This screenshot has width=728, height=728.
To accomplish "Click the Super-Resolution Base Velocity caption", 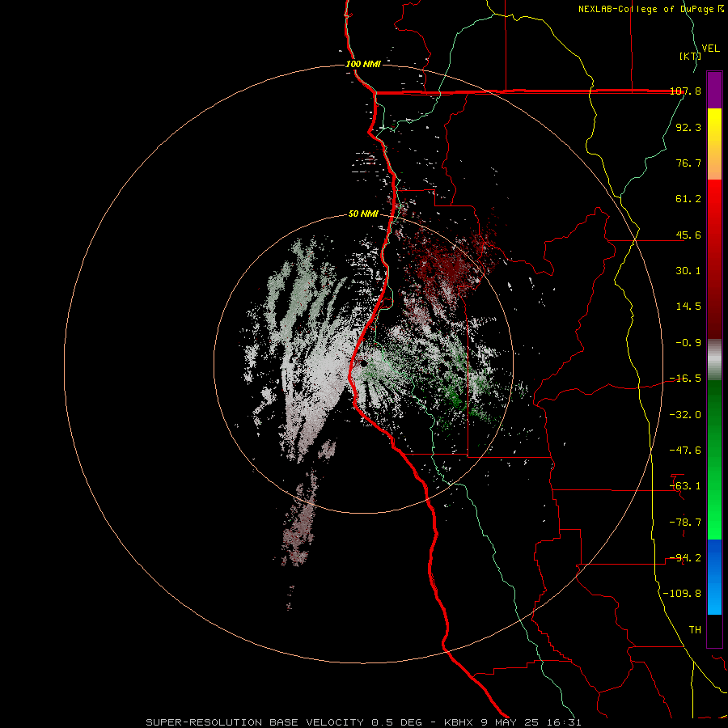I will coord(363,722).
